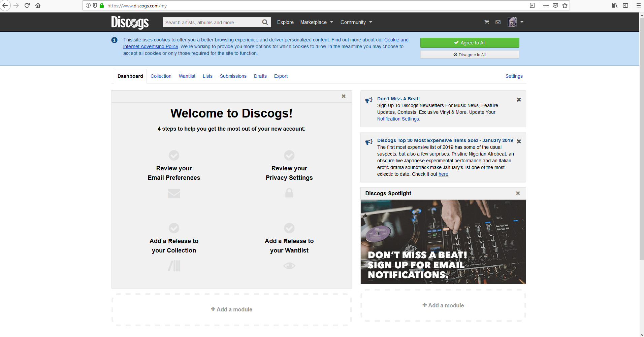Open the Notification Settings link
The width and height of the screenshot is (644, 337).
coord(398,119)
